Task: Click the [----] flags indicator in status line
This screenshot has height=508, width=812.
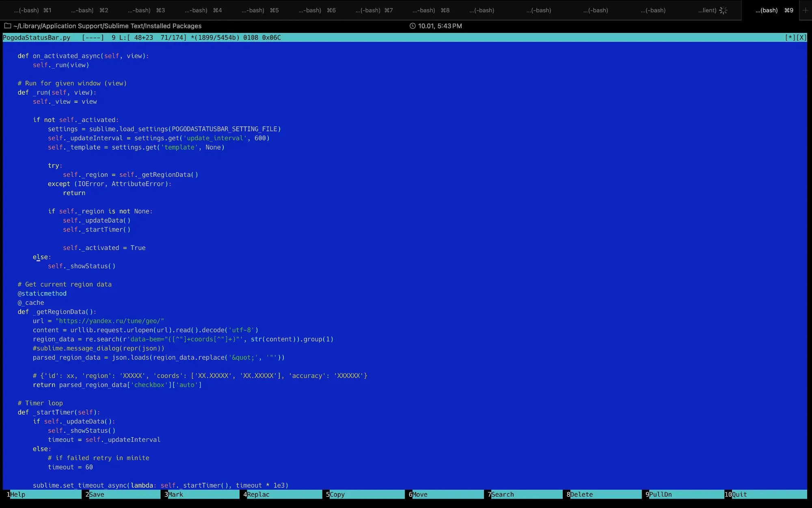Action: [x=93, y=37]
